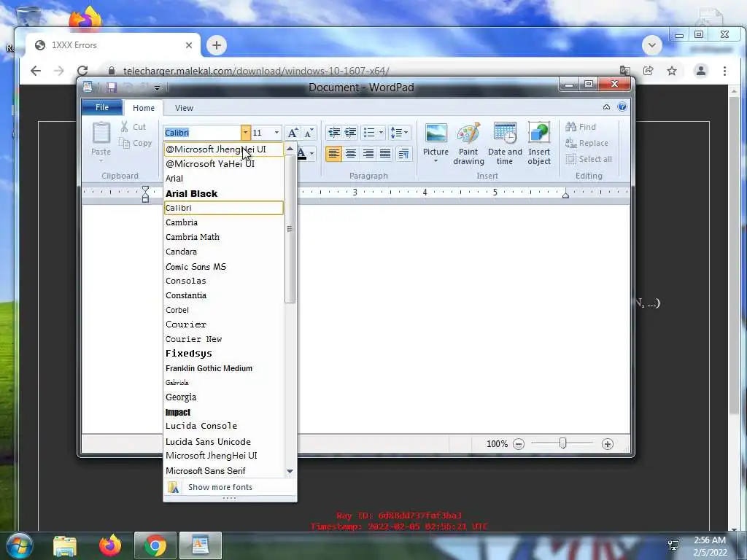Click the font name input field

pyautogui.click(x=202, y=133)
